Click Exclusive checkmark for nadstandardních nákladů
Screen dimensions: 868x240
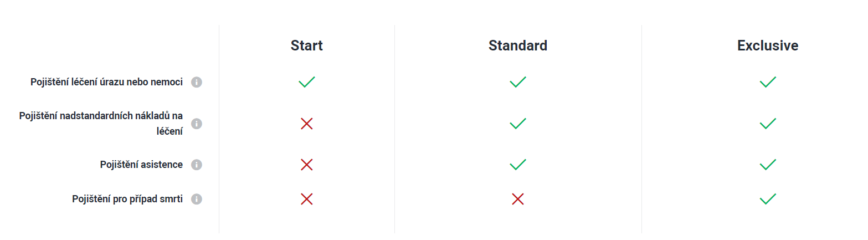click(x=768, y=124)
